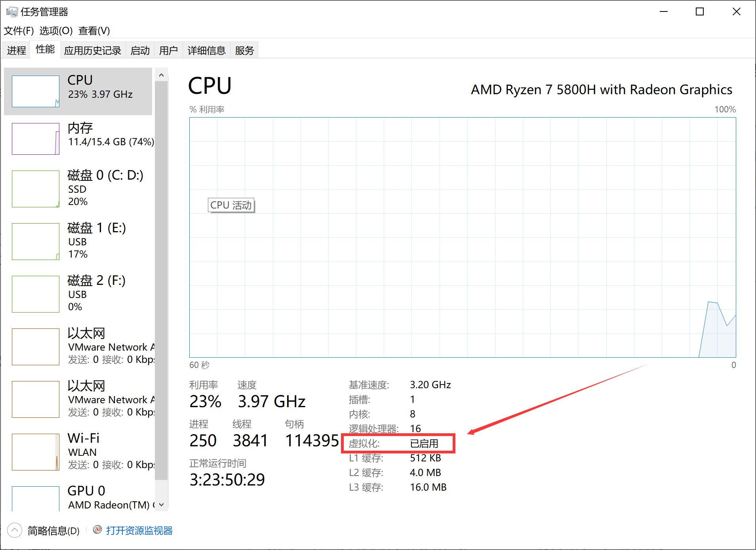Image resolution: width=756 pixels, height=550 pixels.
Task: Switch to the 服务 tab
Action: (244, 50)
